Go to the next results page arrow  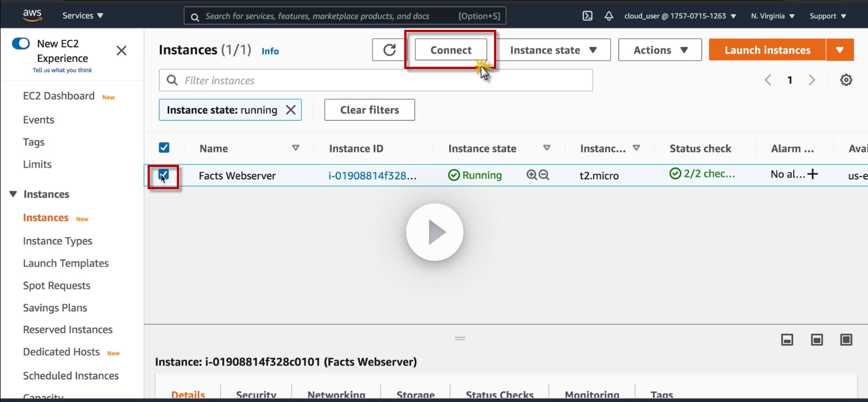coord(811,80)
